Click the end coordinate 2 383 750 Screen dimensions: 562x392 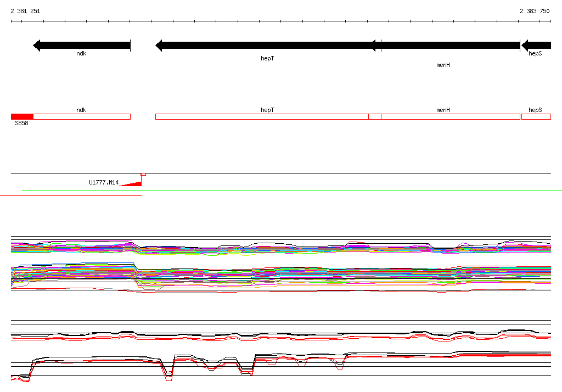(535, 11)
